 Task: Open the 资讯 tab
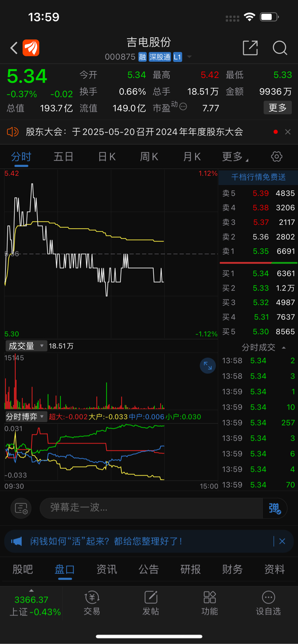(x=107, y=569)
